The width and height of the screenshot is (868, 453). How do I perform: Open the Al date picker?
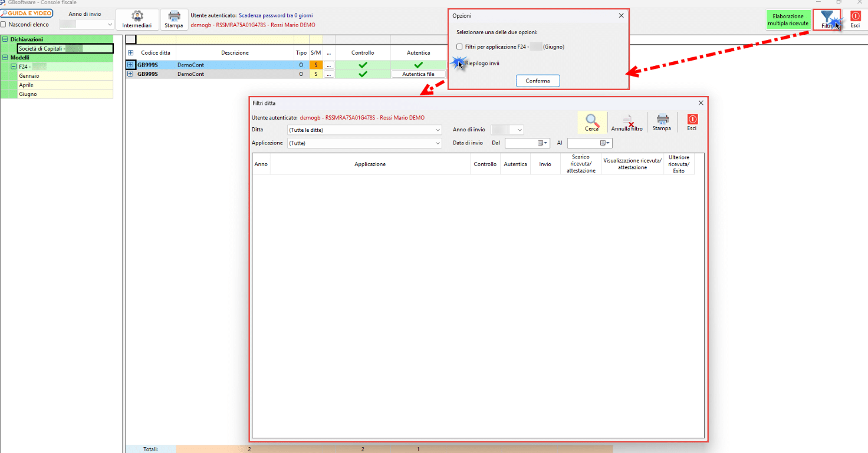[605, 143]
